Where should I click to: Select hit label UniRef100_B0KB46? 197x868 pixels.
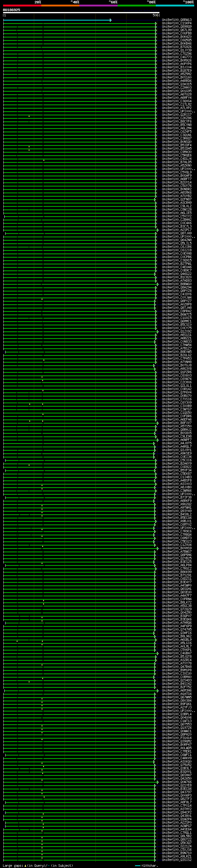(177, 43)
